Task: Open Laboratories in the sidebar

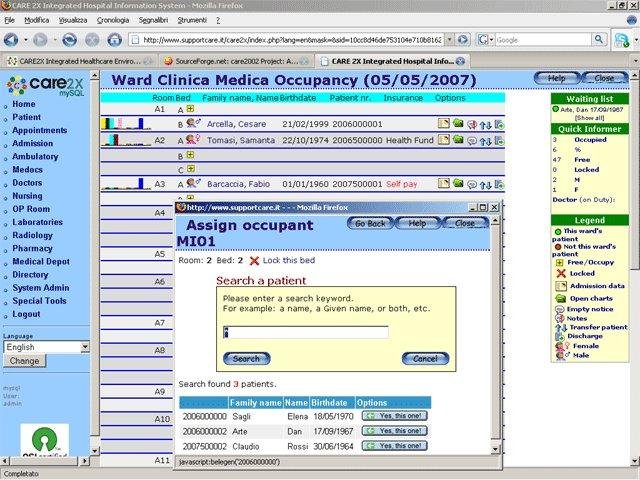Action: pyautogui.click(x=38, y=222)
